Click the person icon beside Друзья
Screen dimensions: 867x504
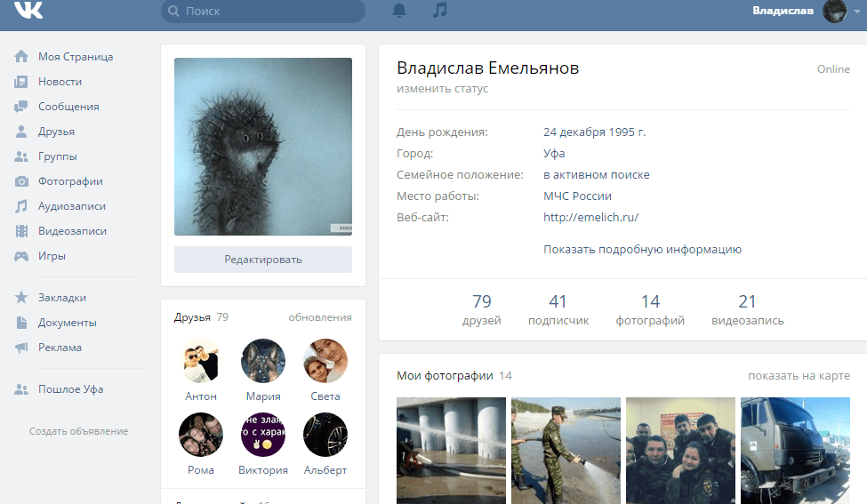click(x=21, y=132)
